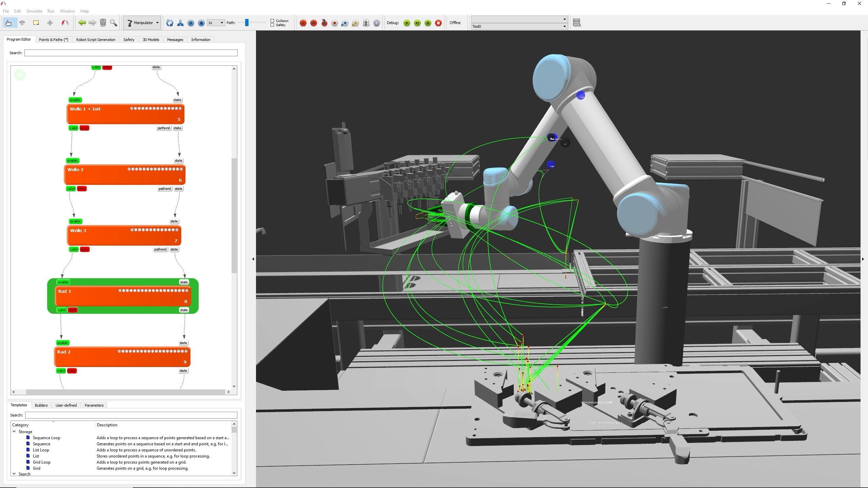Click the Offline button
The width and height of the screenshot is (868, 488).
click(x=455, y=23)
